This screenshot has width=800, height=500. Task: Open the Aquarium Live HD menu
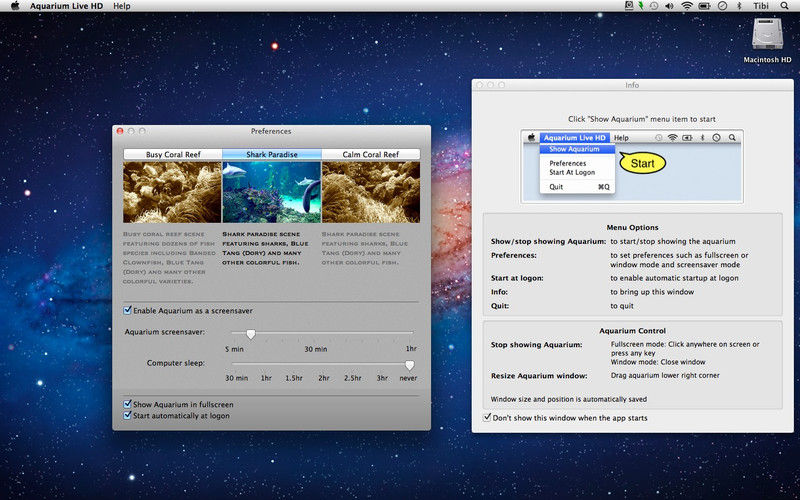coord(66,6)
